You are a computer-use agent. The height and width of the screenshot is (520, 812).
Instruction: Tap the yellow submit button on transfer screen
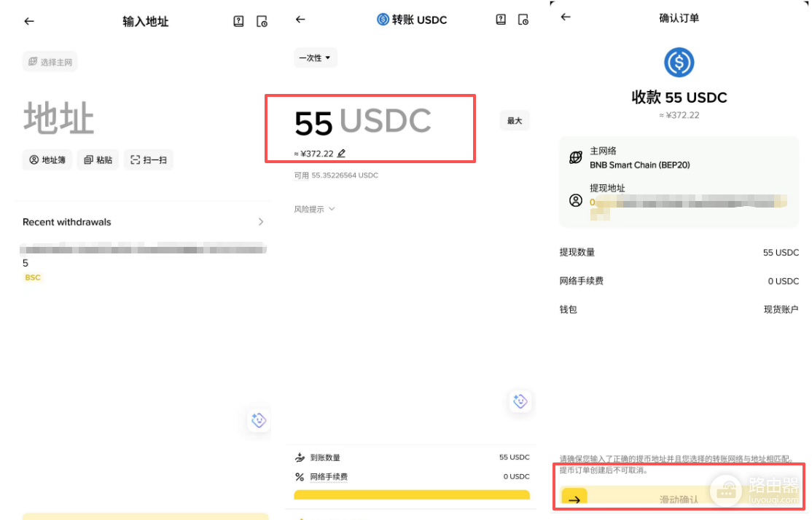(x=412, y=495)
